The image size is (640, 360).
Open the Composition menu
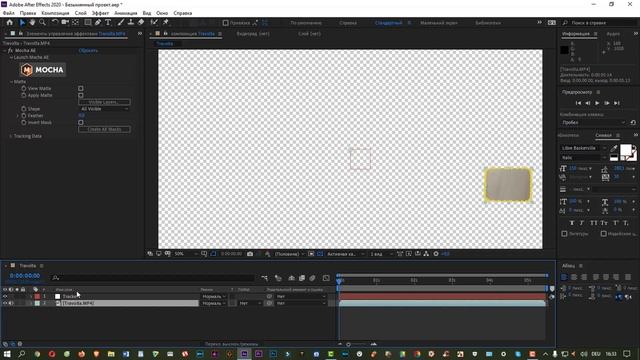click(55, 13)
